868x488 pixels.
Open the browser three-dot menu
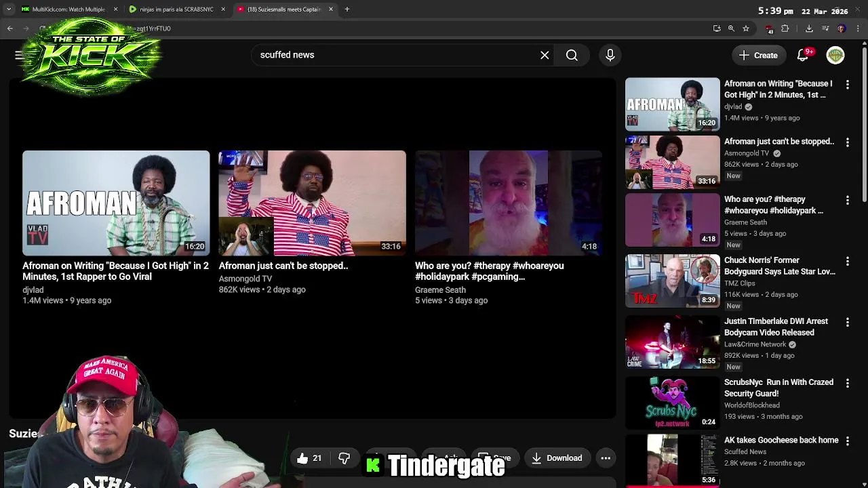point(858,28)
